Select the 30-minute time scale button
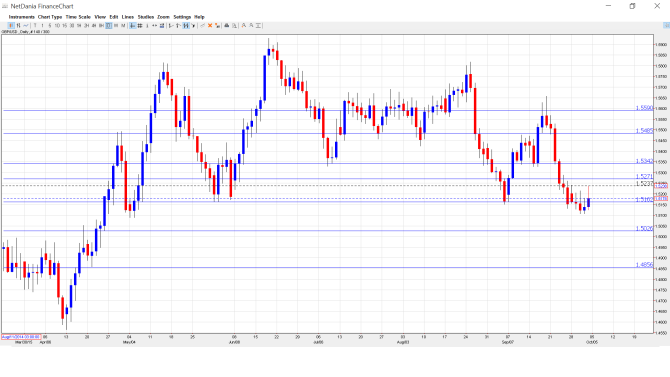 click(x=72, y=26)
